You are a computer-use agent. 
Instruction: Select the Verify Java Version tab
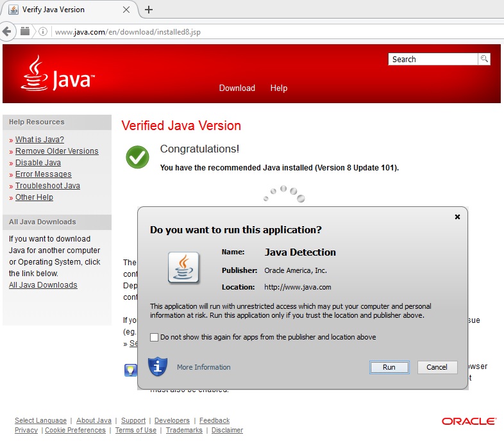[x=69, y=10]
